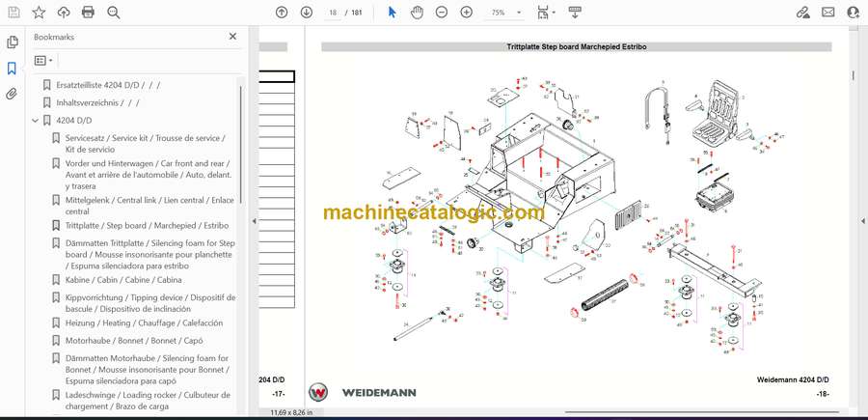
Task: Click the Bookmarks panel title
Action: 54,37
